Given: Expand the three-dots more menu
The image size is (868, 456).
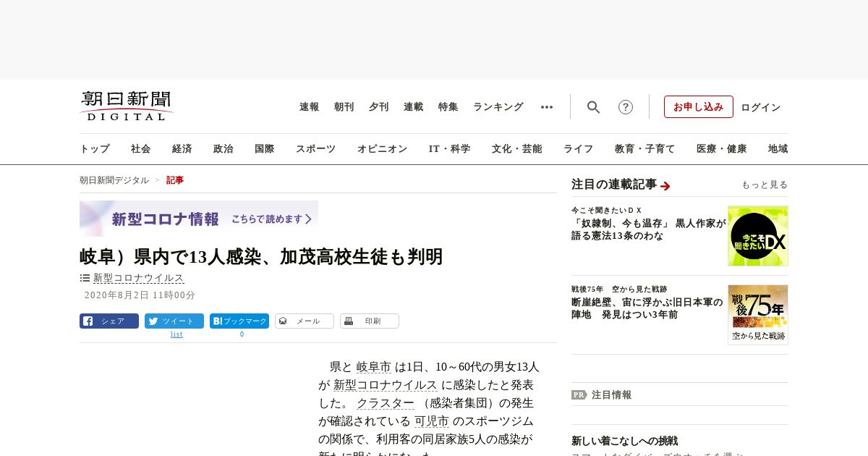Looking at the screenshot, I should (547, 107).
